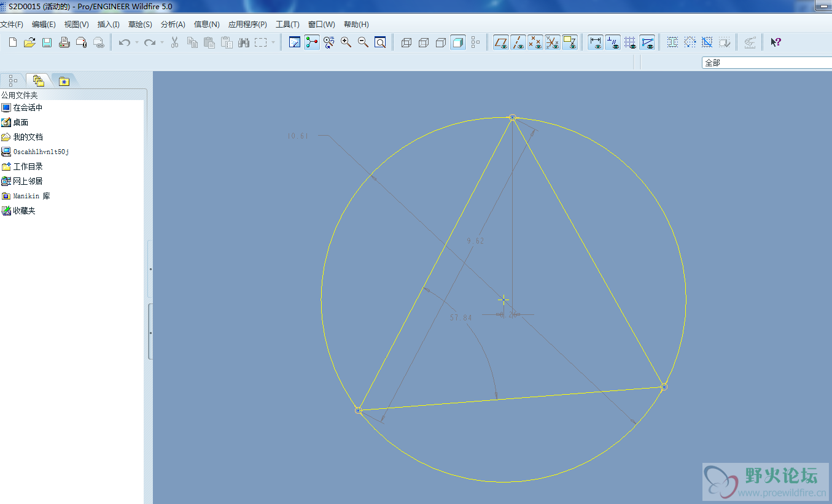832x504 pixels.
Task: Toggle the spin center display
Action: click(x=312, y=42)
